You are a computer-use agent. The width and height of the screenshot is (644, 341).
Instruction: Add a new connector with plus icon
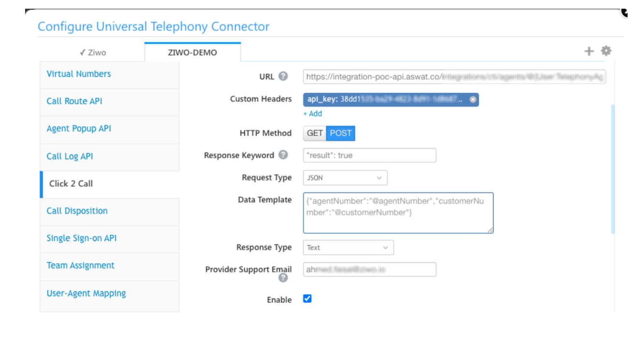pos(589,51)
